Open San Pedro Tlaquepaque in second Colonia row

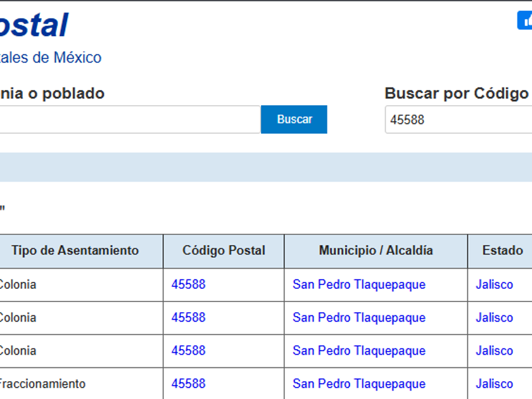[359, 318]
